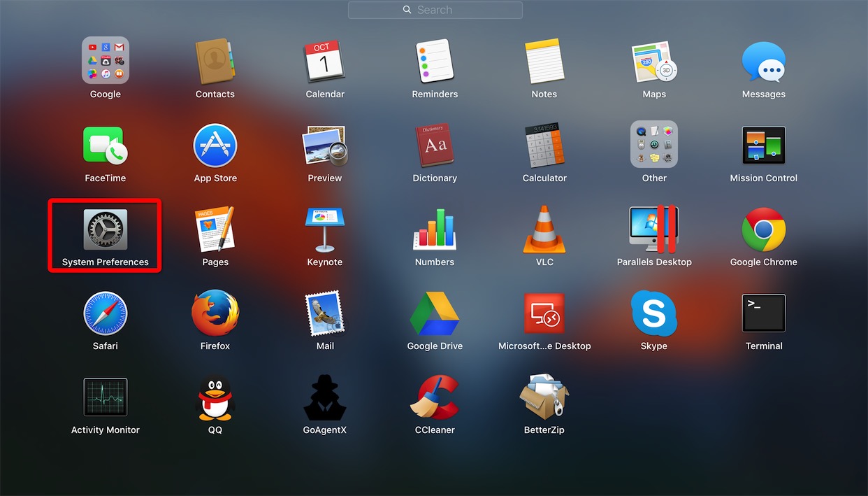This screenshot has height=496, width=868.
Task: Launch the CCleaner app
Action: click(x=435, y=397)
